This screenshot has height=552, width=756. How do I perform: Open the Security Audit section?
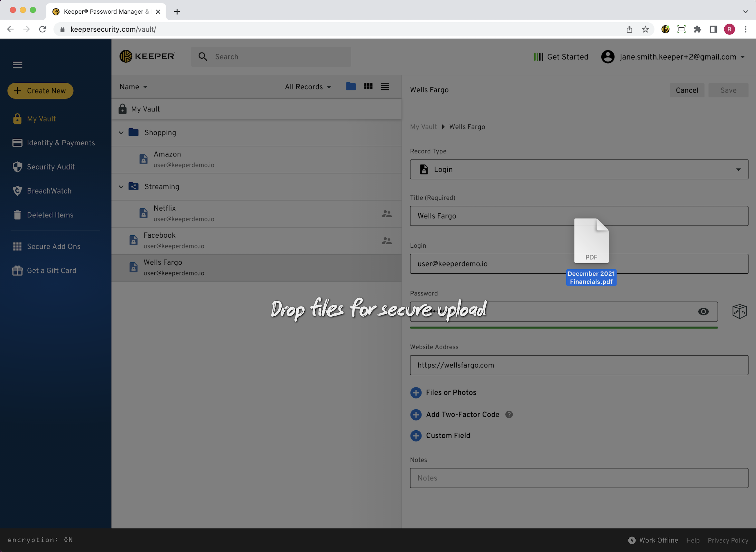tap(44, 167)
